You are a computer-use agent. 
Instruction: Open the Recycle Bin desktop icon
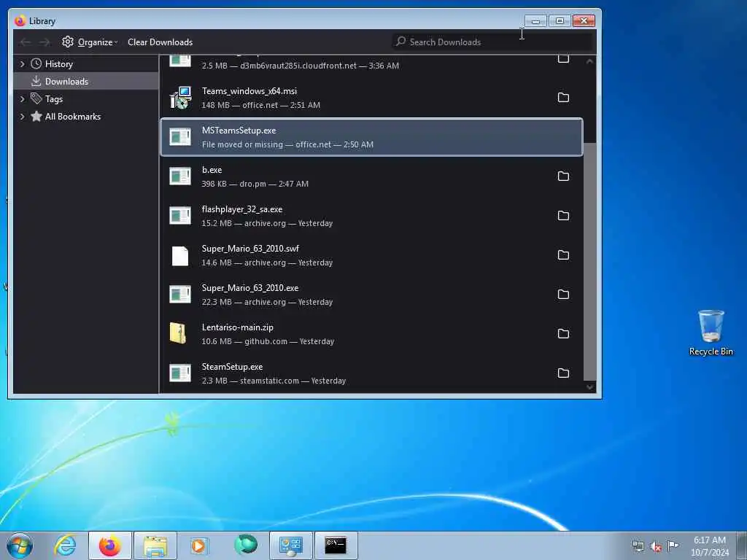click(711, 332)
